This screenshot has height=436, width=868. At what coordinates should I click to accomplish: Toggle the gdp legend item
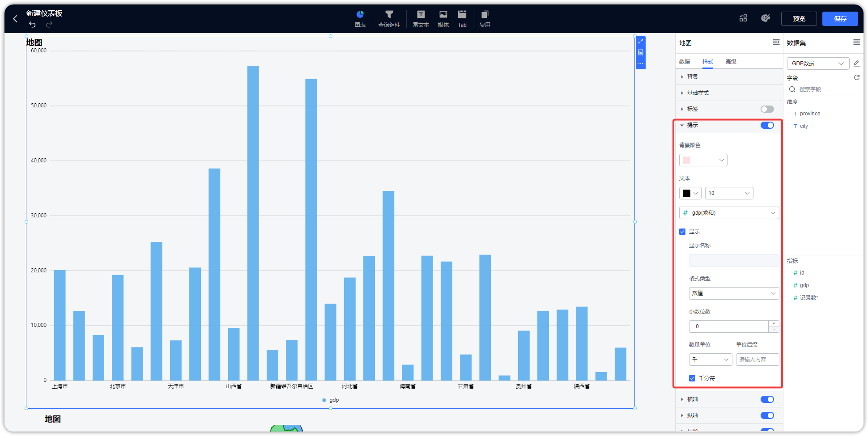[331, 400]
